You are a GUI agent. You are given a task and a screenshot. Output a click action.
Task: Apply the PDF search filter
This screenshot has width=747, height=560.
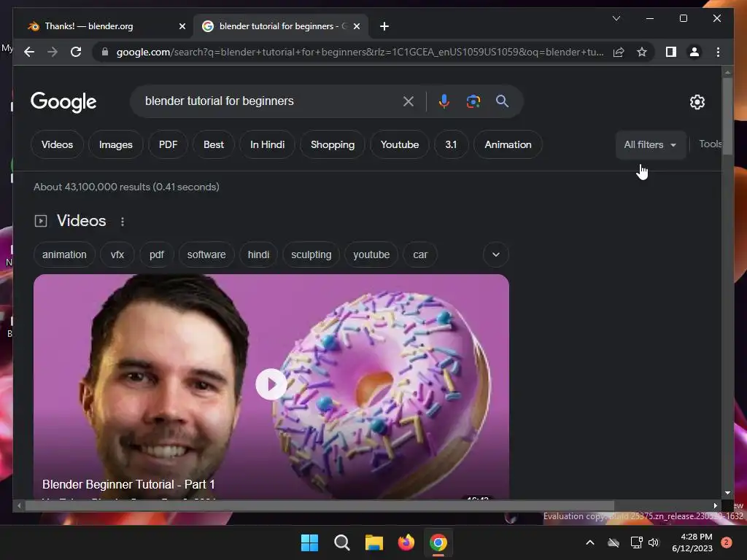[x=169, y=144]
